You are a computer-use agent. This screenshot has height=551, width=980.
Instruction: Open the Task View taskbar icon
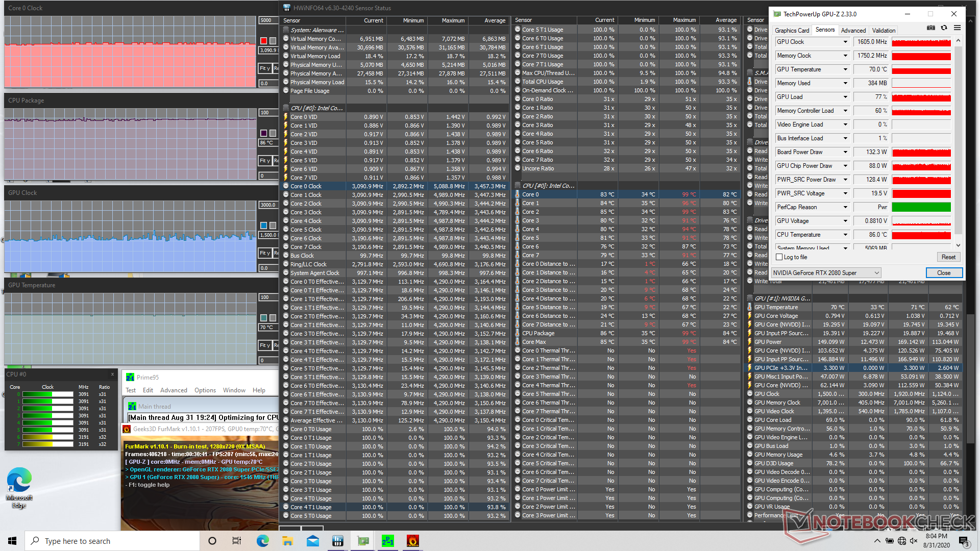point(237,541)
